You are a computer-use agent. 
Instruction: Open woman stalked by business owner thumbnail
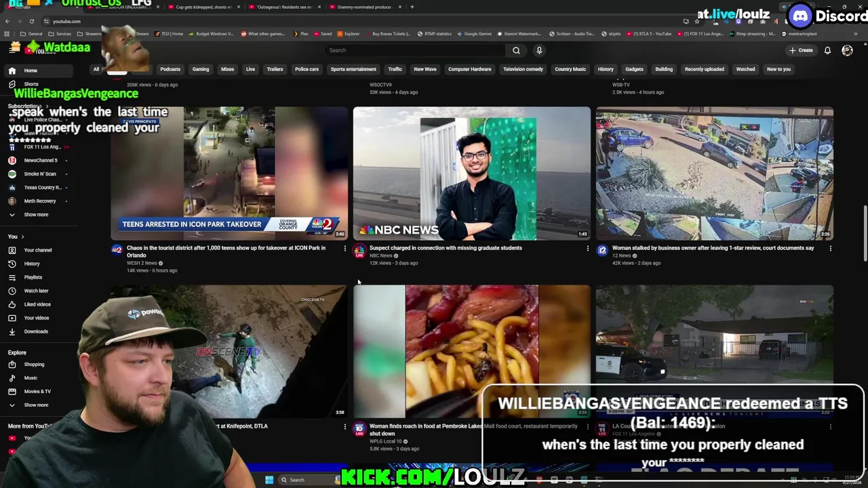pos(715,173)
